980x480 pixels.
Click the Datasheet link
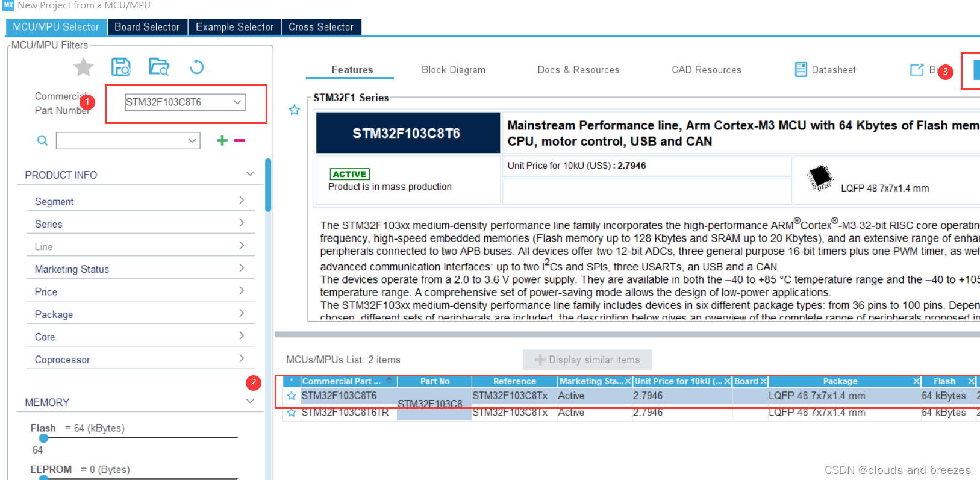coord(834,70)
